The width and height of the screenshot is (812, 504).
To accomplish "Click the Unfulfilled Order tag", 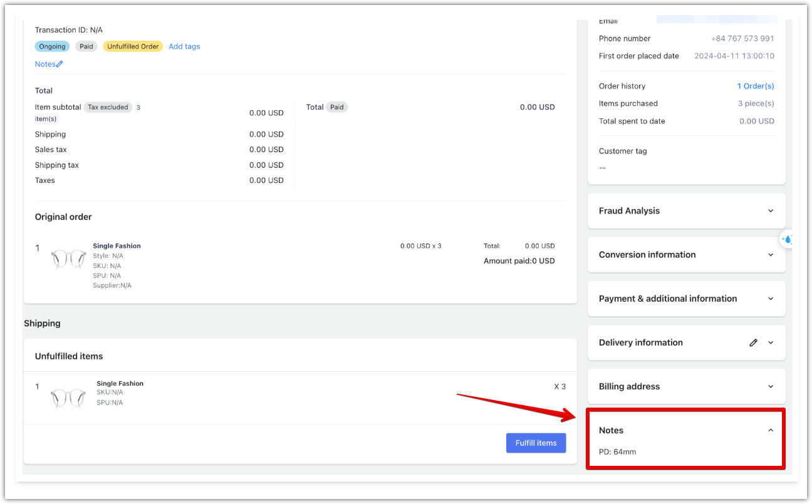I will click(x=133, y=46).
